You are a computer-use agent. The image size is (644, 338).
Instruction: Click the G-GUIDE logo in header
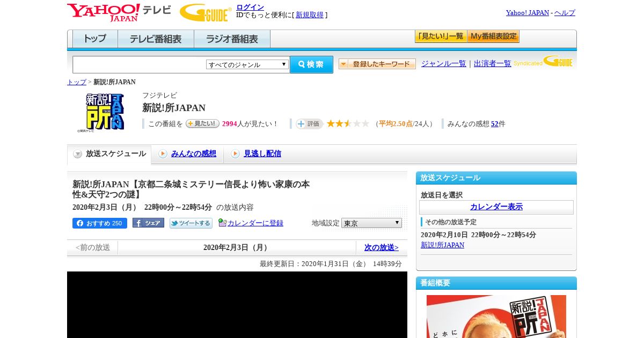tap(206, 12)
